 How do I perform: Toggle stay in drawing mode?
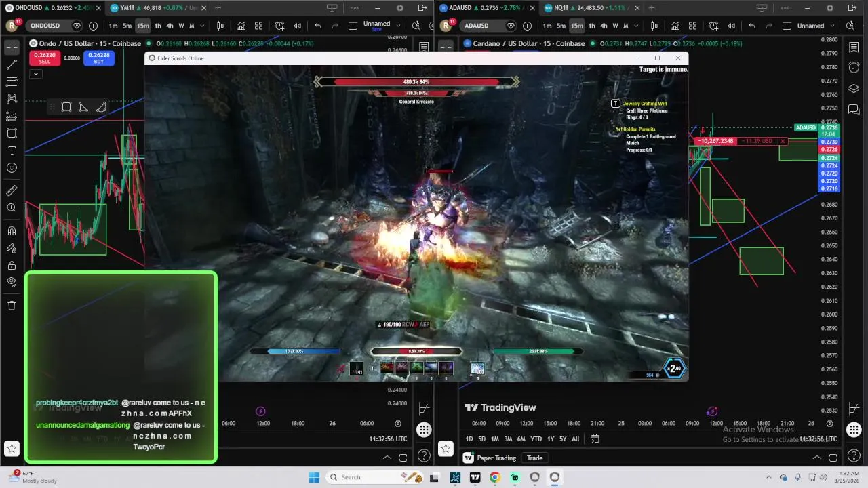(x=12, y=248)
